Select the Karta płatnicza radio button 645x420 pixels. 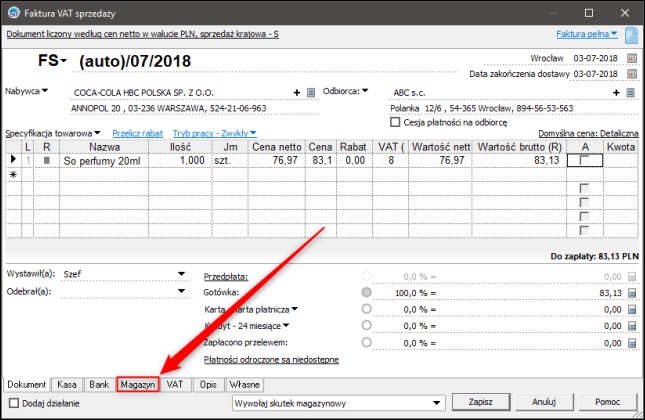coord(367,309)
